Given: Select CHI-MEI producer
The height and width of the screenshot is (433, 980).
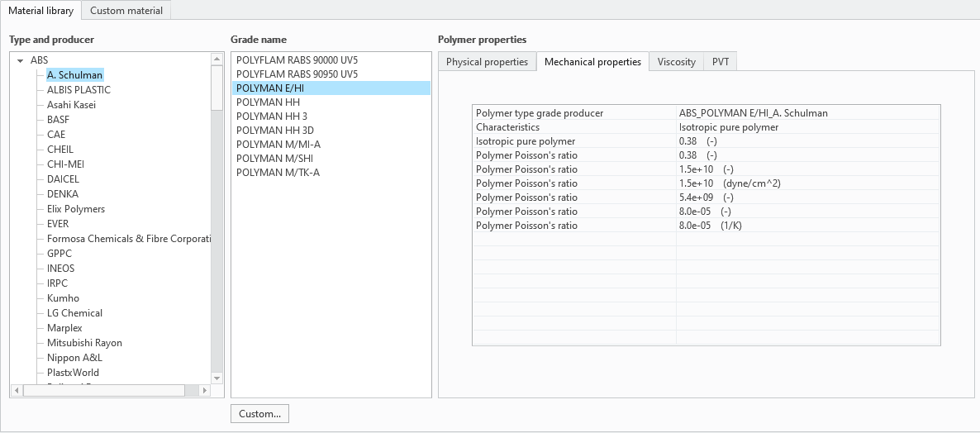Looking at the screenshot, I should (x=65, y=164).
